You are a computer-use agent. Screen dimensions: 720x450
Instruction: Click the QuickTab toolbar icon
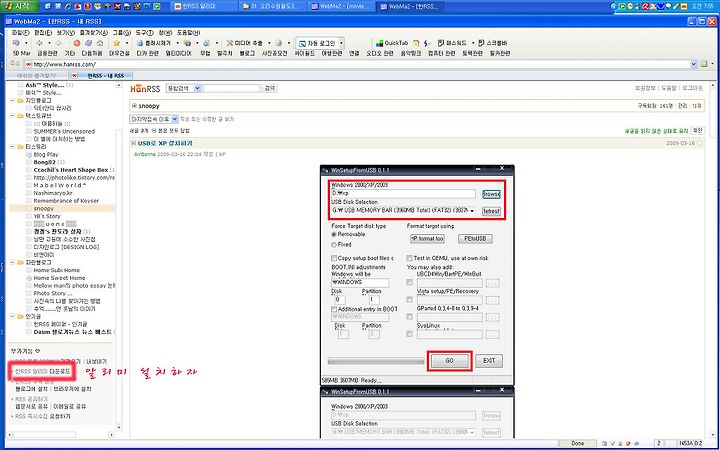coord(392,43)
